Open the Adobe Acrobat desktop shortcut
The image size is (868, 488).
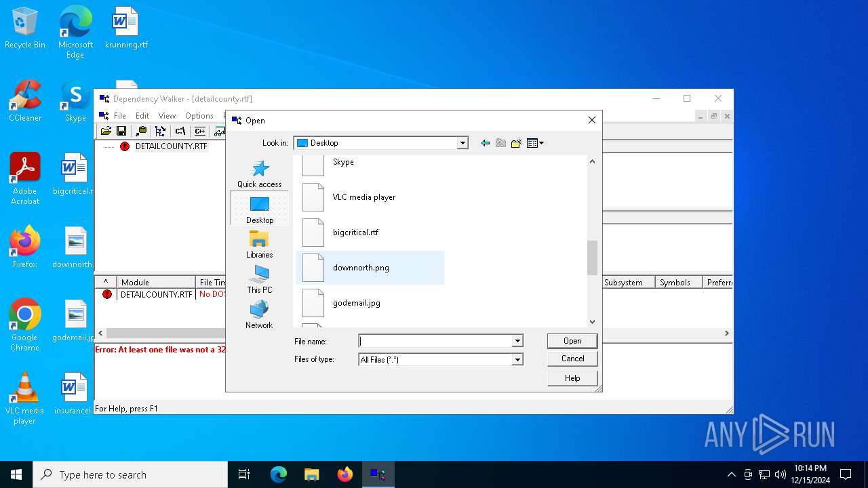[25, 179]
